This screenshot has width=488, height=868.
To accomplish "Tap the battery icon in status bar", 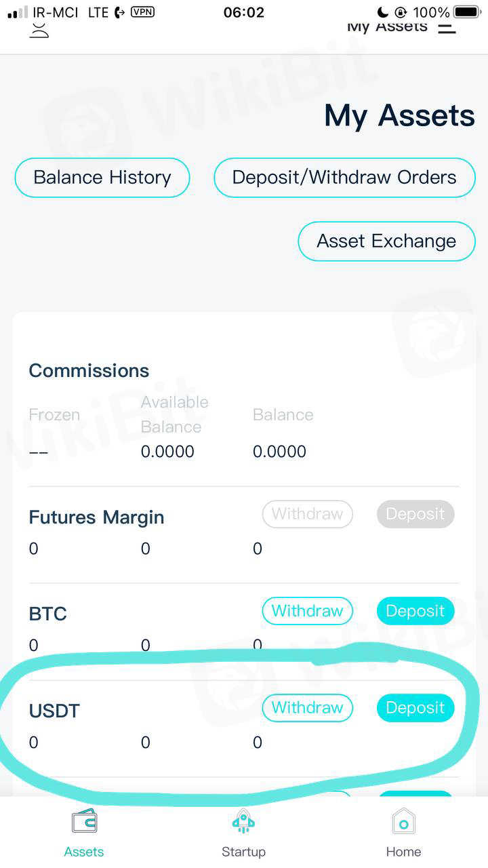I will pyautogui.click(x=468, y=12).
